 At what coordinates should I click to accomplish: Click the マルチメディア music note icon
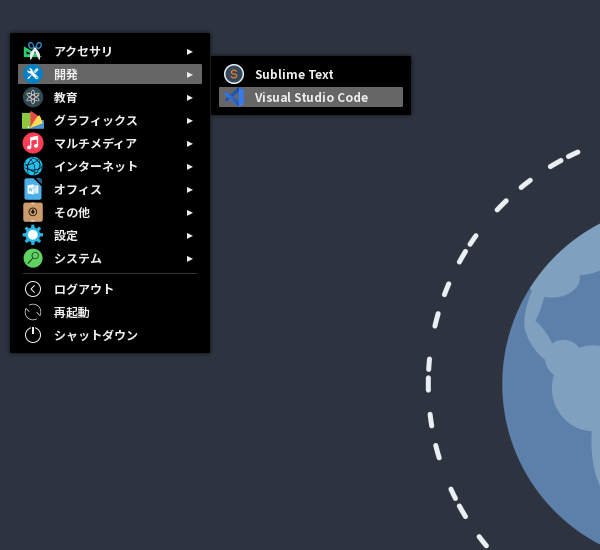coord(33,143)
